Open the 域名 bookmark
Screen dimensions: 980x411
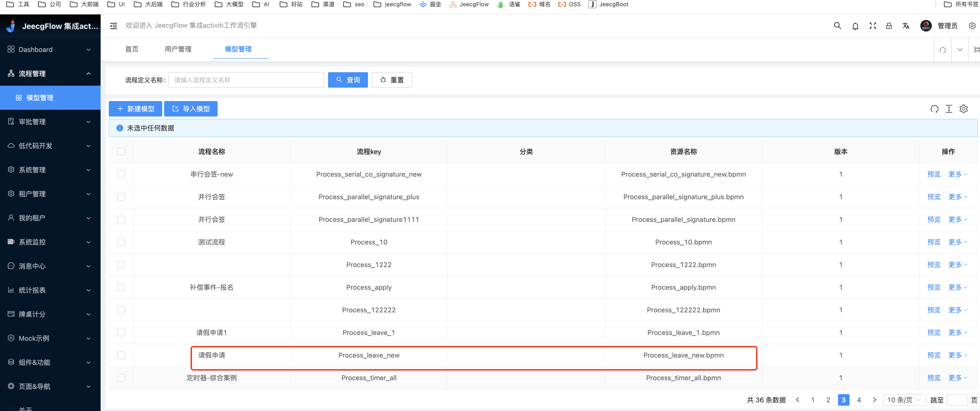click(x=539, y=5)
